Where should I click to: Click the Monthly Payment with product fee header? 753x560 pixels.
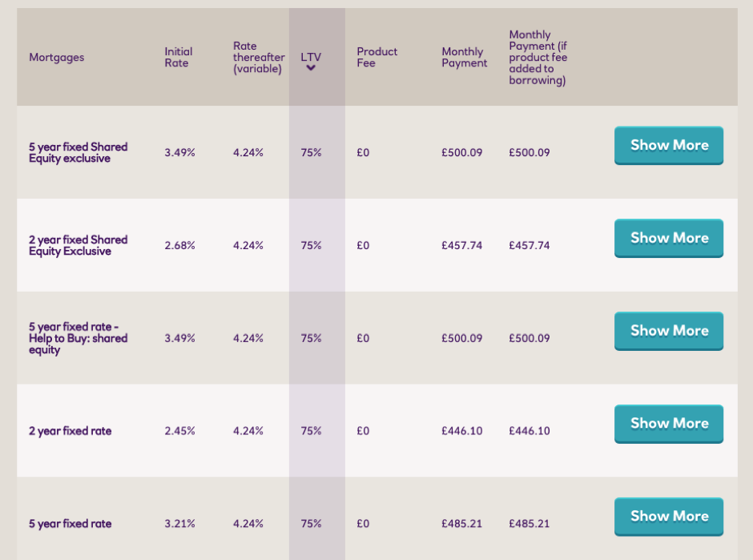click(538, 58)
